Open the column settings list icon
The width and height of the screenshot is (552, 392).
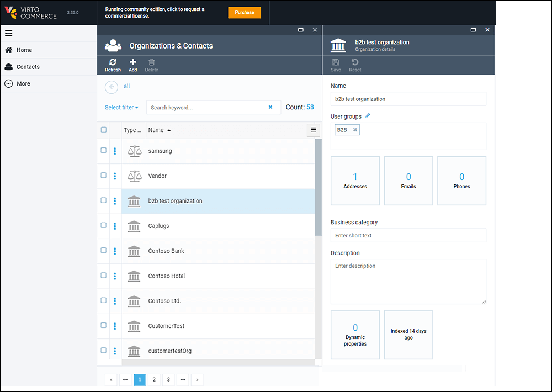point(314,130)
